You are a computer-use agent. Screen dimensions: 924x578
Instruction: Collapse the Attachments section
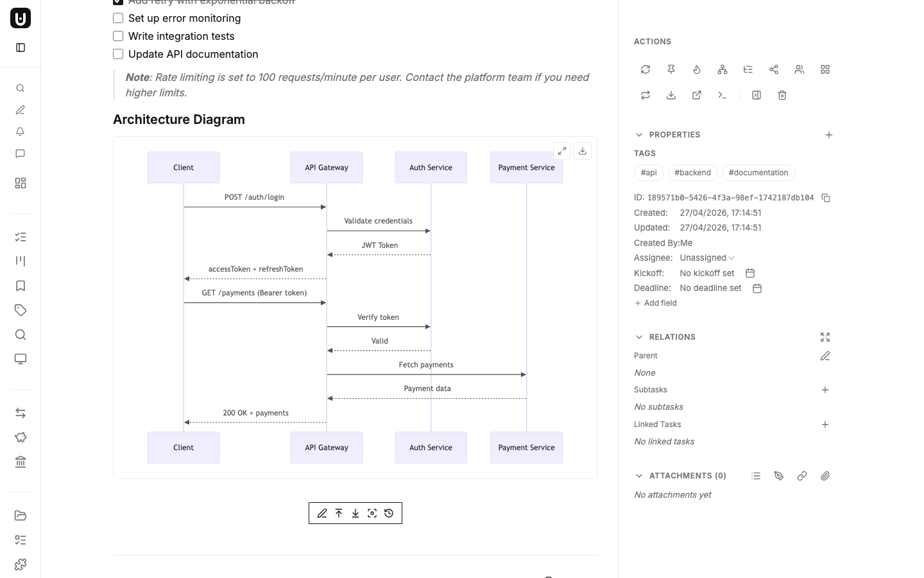coord(639,476)
